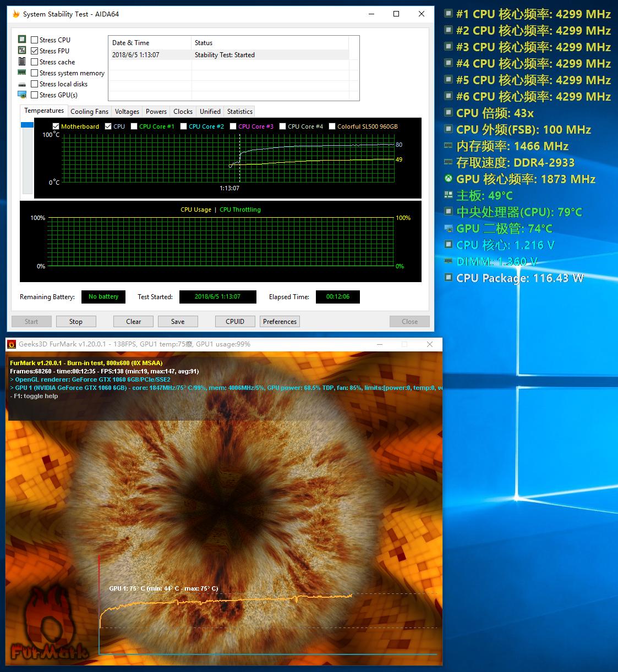The image size is (618, 672).
Task: Enable the Stress local disks checkbox
Action: pos(35,84)
